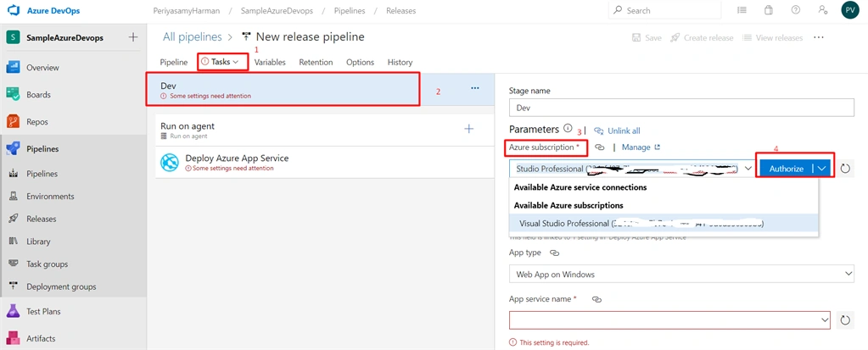The width and height of the screenshot is (868, 350).
Task: Select Visual Studio Professional subscription option
Action: pyautogui.click(x=664, y=224)
